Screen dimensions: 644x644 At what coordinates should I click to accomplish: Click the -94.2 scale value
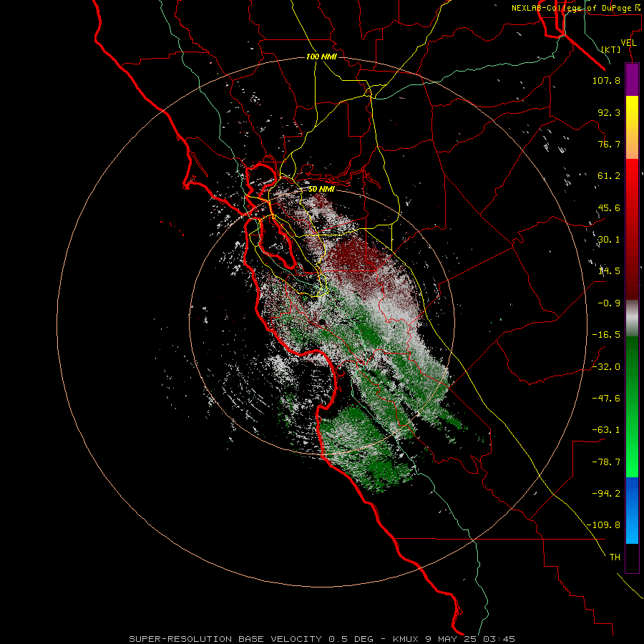pyautogui.click(x=606, y=493)
